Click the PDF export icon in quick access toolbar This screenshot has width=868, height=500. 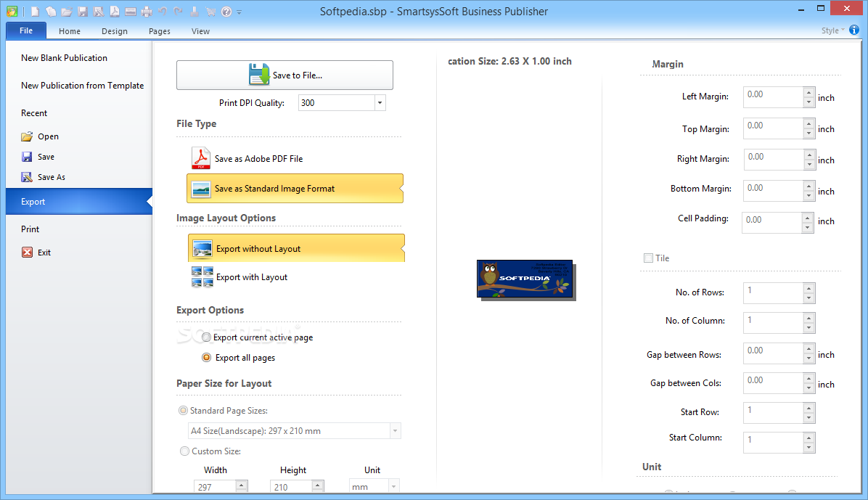[115, 11]
